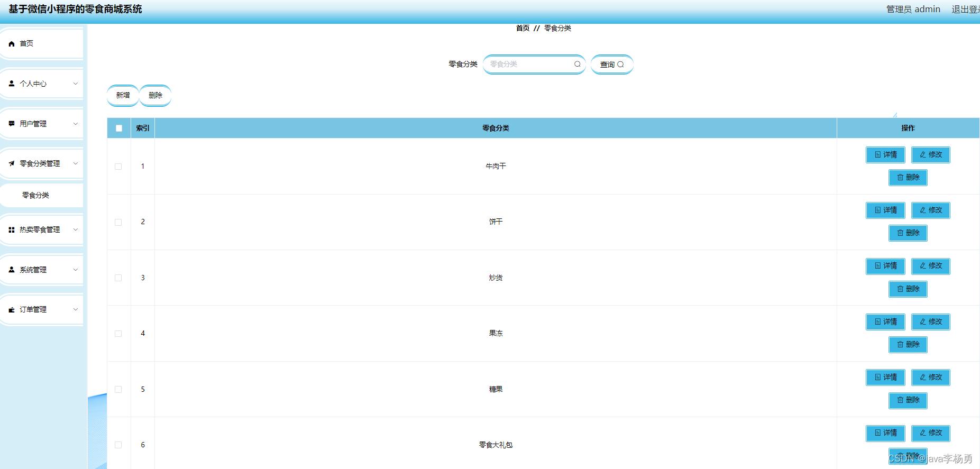Click the 操作 column header

[908, 128]
